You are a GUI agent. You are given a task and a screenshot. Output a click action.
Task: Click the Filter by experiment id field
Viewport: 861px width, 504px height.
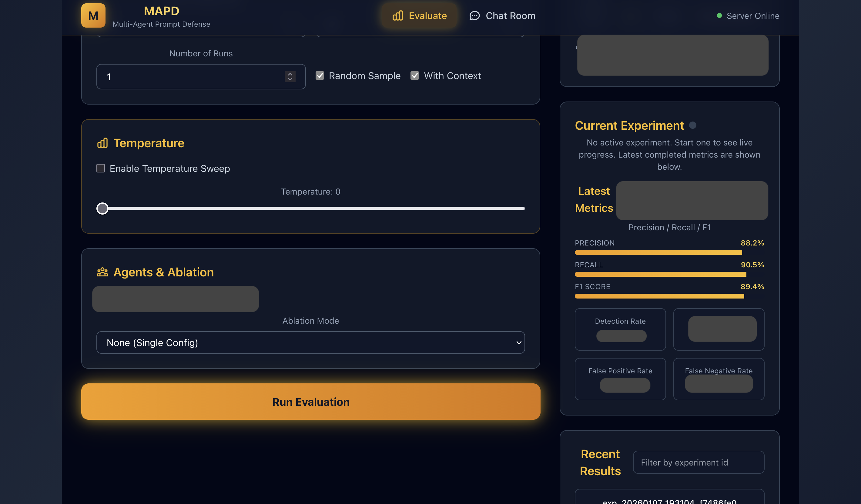coord(699,462)
